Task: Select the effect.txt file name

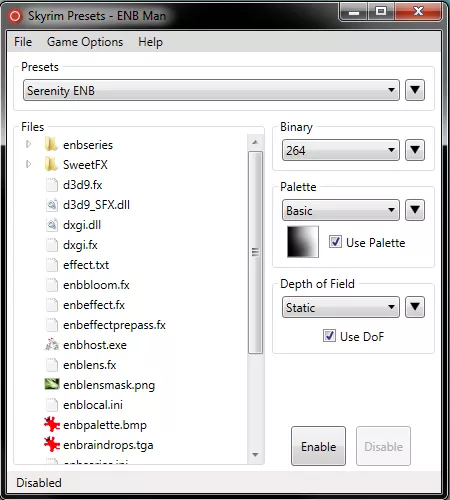Action: (x=86, y=265)
